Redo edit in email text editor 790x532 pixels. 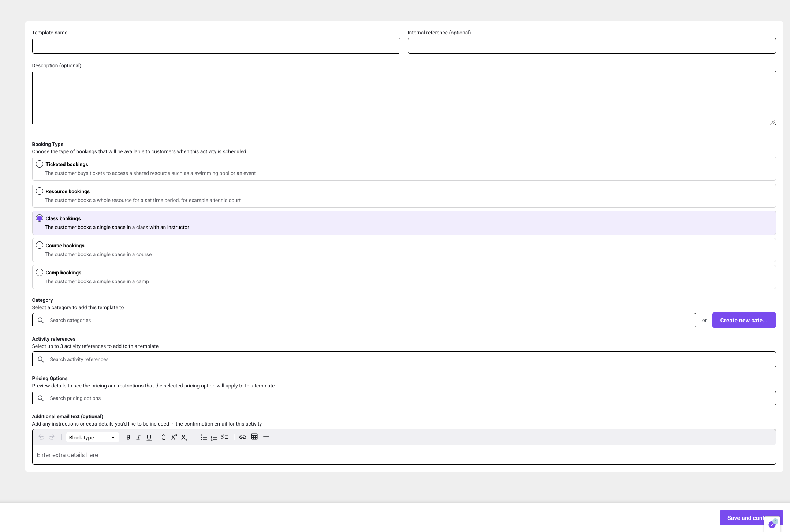click(x=52, y=437)
